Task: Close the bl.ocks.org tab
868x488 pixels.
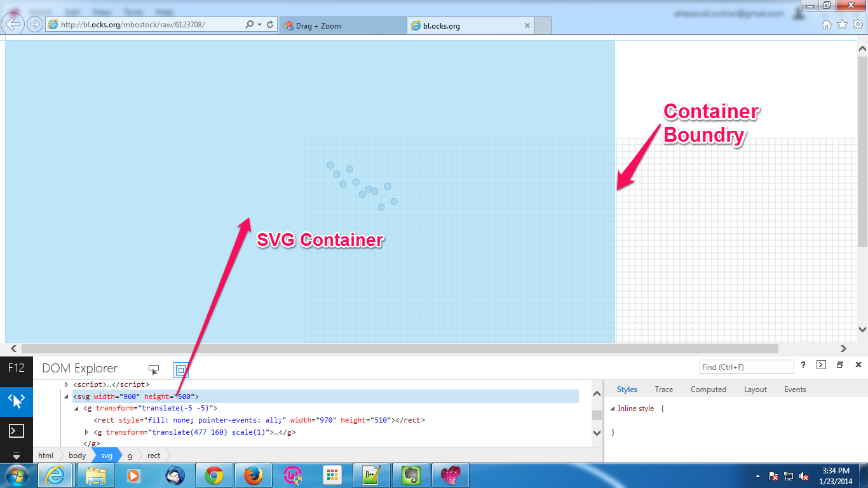Action: pyautogui.click(x=527, y=25)
